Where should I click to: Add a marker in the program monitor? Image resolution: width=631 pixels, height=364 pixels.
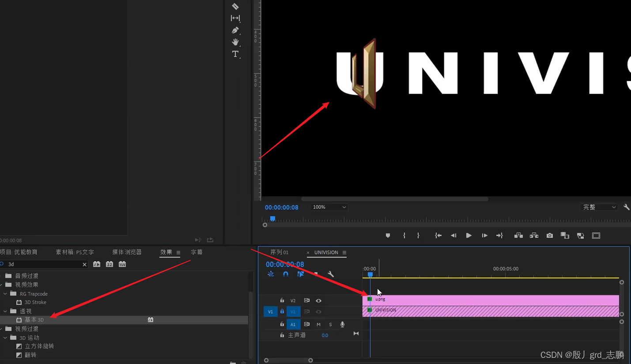point(388,236)
